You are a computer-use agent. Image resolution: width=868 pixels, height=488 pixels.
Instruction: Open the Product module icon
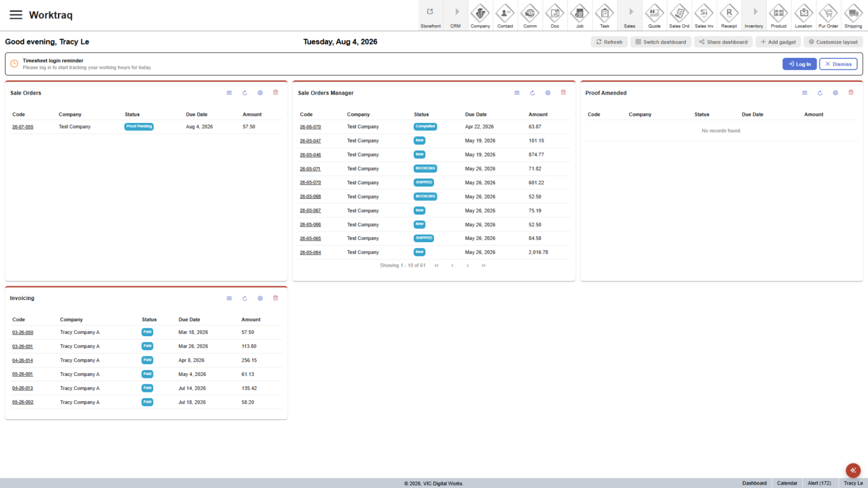(x=779, y=15)
